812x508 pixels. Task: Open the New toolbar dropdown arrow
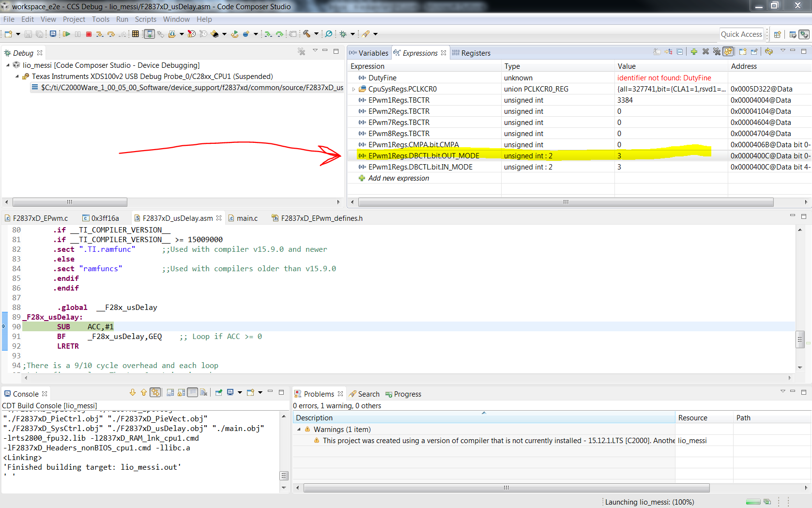[x=18, y=34]
